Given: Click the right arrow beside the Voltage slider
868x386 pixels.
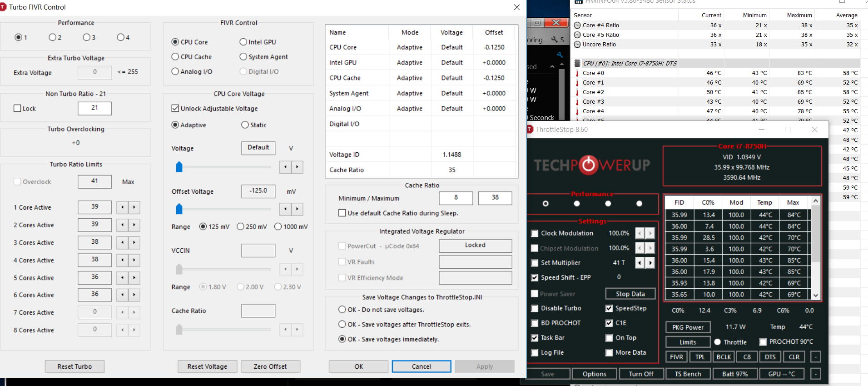Looking at the screenshot, I should [x=297, y=167].
